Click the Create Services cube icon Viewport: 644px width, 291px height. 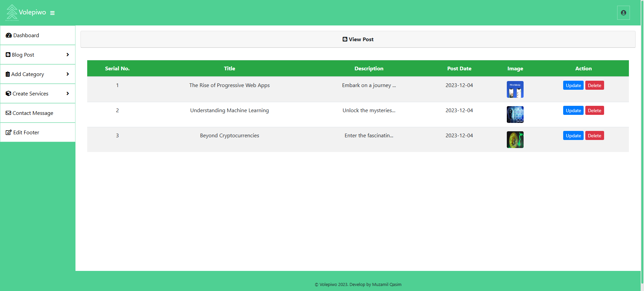click(8, 94)
